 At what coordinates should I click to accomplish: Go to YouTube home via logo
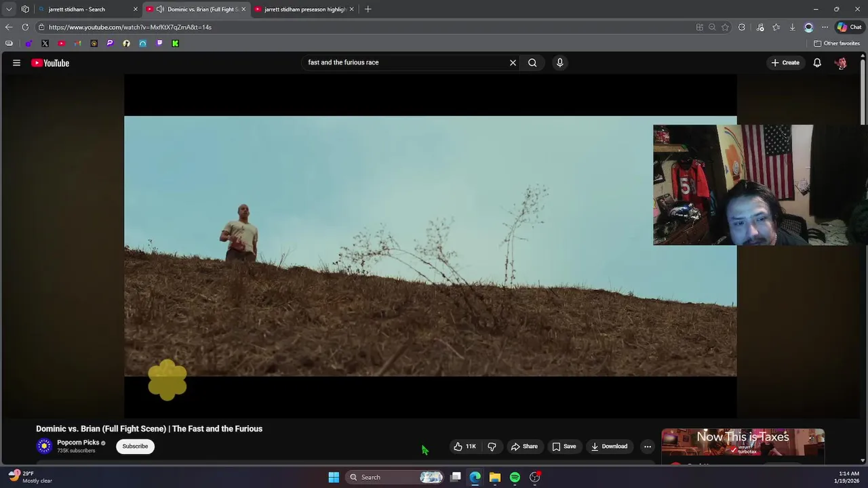(50, 63)
